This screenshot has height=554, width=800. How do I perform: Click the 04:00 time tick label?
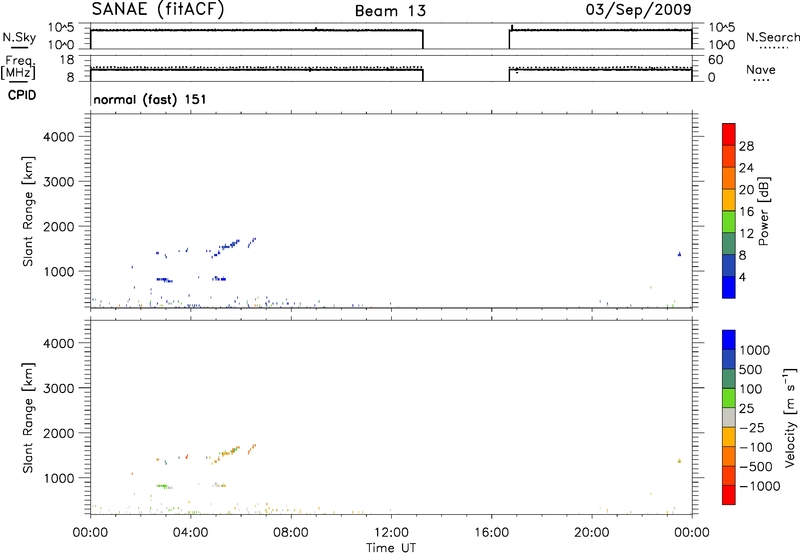[190, 533]
